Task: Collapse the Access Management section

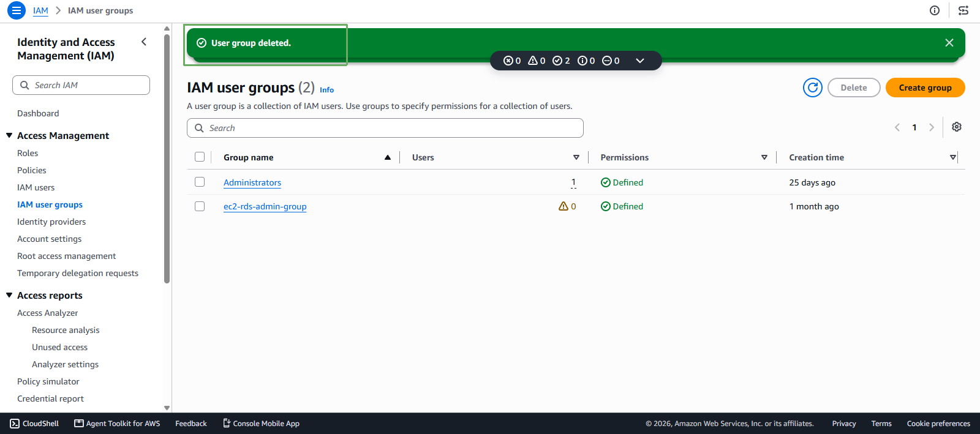Action: tap(9, 135)
